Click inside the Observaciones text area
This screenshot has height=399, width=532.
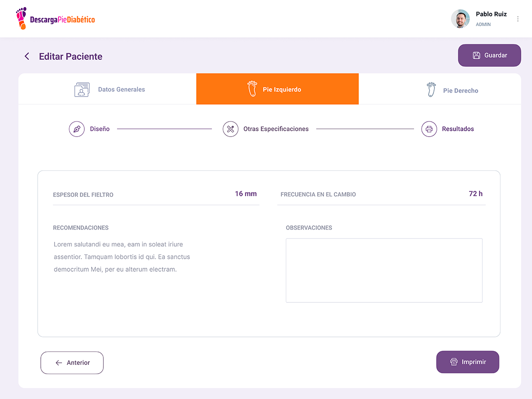click(384, 270)
